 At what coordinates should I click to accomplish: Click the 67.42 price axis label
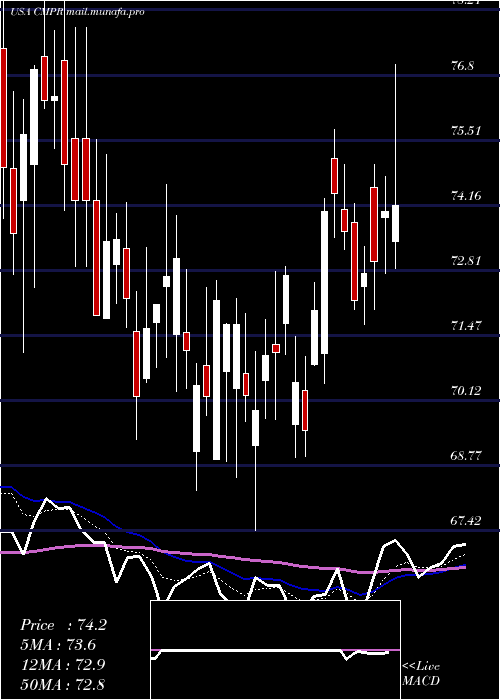(466, 520)
